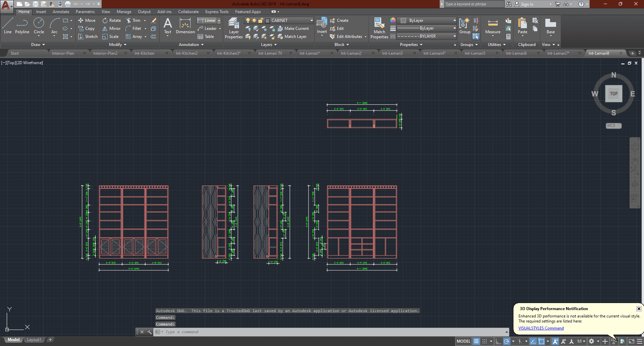Click the Make Current layer button
The image size is (644, 346).
tap(293, 29)
